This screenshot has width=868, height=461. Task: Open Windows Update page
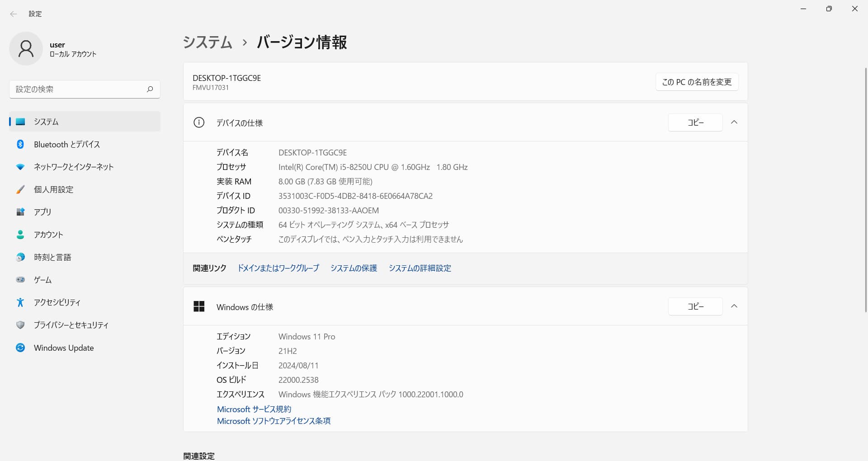pyautogui.click(x=85, y=348)
